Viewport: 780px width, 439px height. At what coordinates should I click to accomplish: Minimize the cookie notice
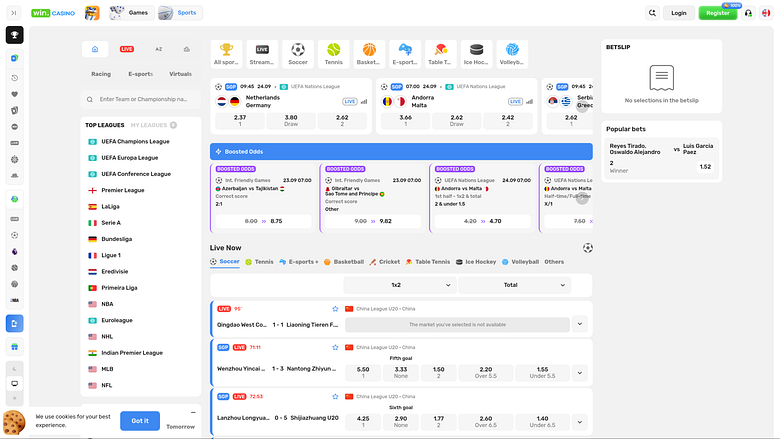pos(193,413)
